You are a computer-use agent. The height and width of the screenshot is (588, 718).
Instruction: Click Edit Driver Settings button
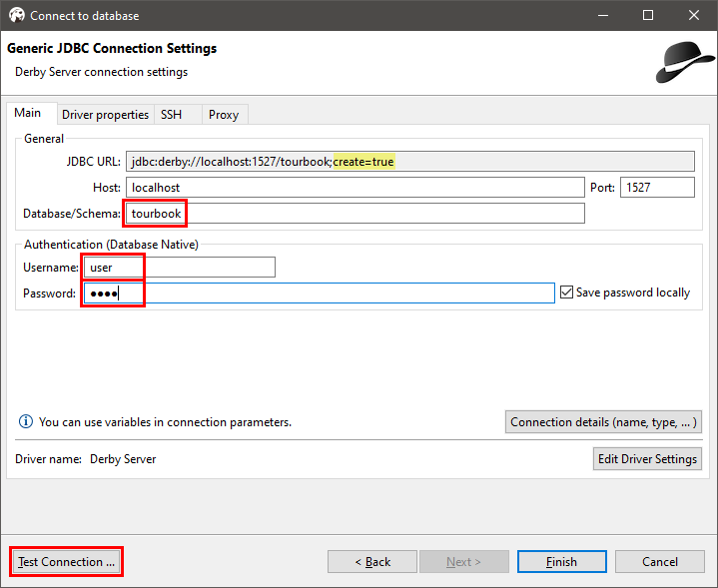tap(647, 459)
